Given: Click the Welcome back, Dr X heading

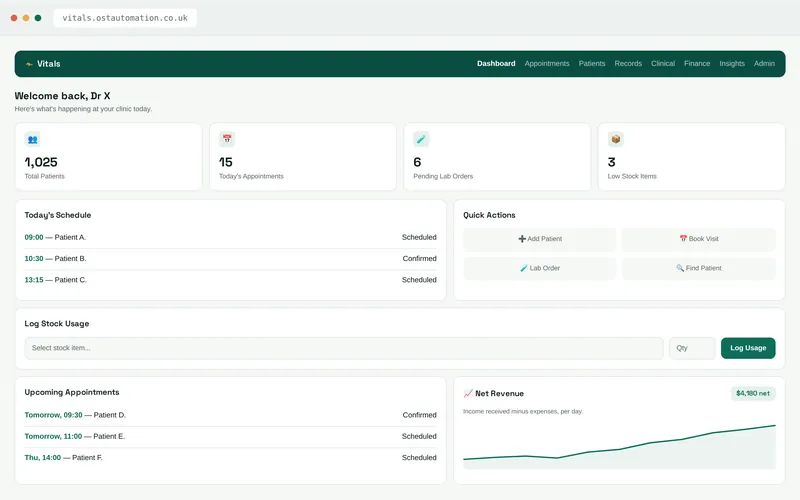Looking at the screenshot, I should coord(62,96).
